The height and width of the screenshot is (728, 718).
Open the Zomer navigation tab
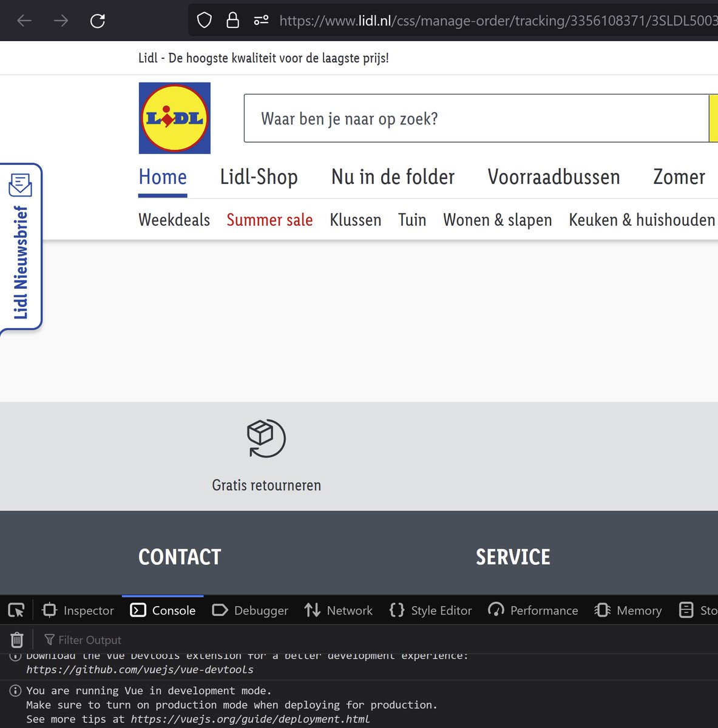click(679, 177)
